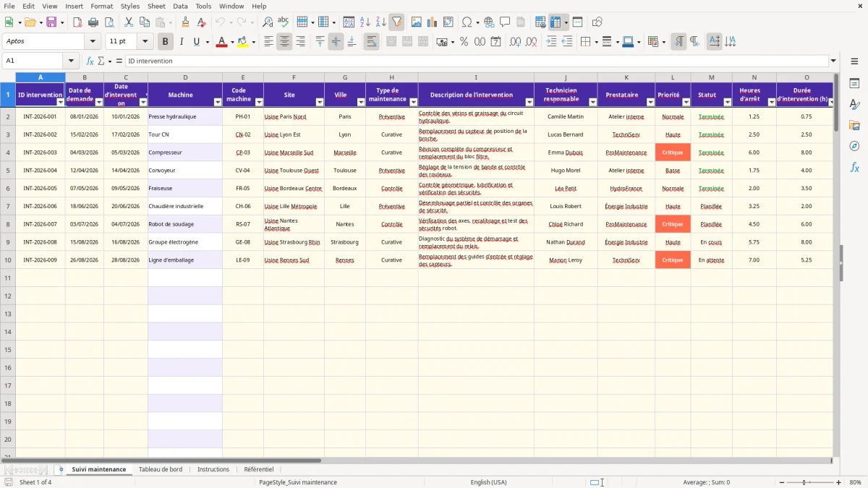Open the sidebar Properties panel icon
The image size is (868, 488).
[x=854, y=84]
